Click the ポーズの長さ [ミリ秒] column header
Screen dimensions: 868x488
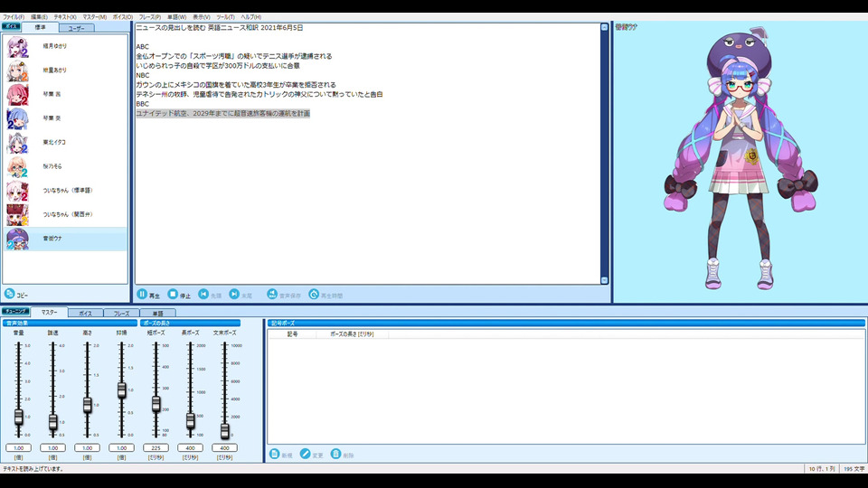point(352,334)
